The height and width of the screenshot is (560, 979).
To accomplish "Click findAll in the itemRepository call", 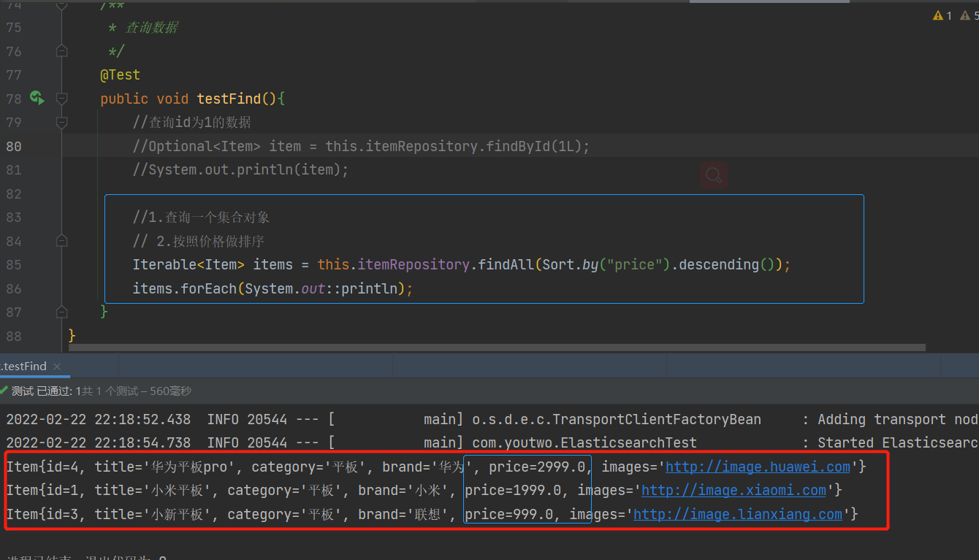I will pyautogui.click(x=506, y=264).
